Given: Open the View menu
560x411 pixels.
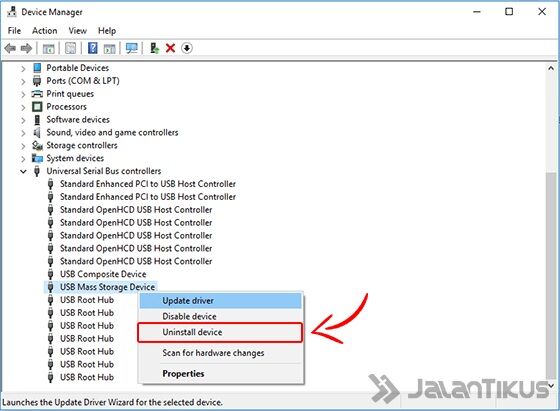Looking at the screenshot, I should tap(78, 31).
